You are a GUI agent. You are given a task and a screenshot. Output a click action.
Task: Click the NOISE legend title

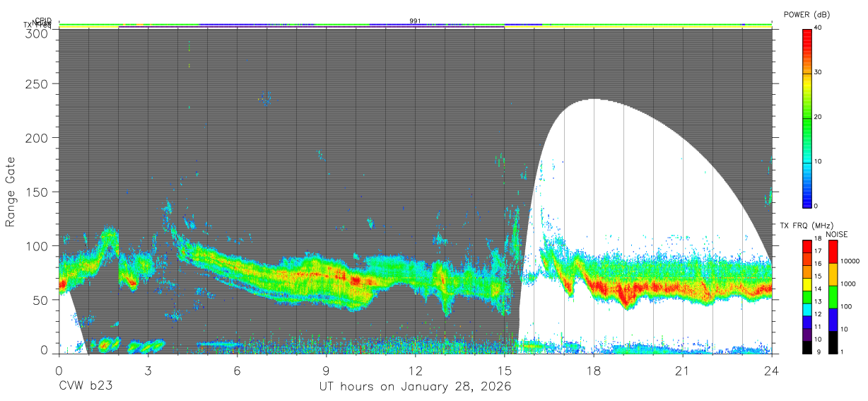pyautogui.click(x=836, y=234)
